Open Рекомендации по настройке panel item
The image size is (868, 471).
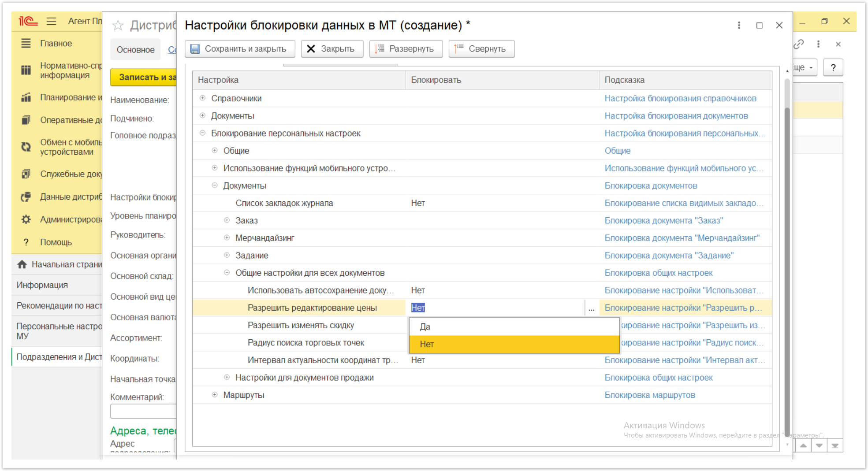(x=57, y=306)
